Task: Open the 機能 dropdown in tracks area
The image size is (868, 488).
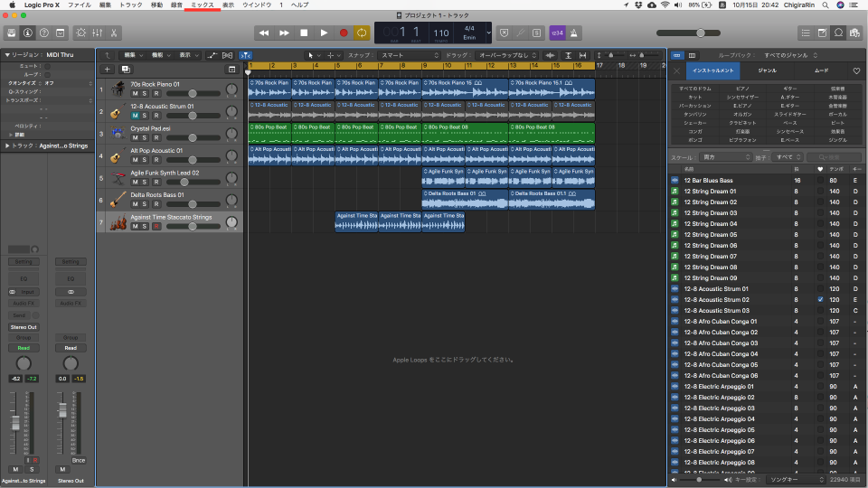Action: click(x=161, y=55)
